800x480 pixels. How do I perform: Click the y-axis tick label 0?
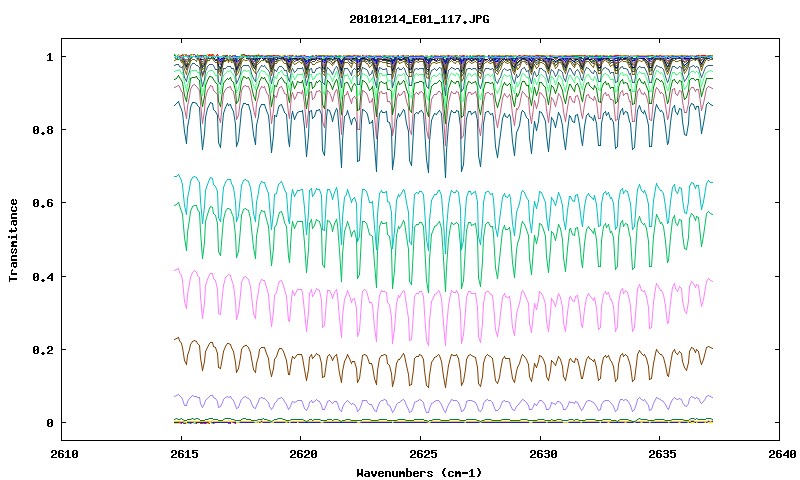click(49, 423)
